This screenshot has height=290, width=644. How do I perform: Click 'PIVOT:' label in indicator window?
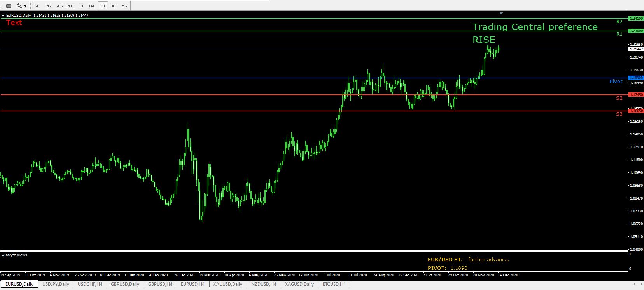(x=437, y=268)
